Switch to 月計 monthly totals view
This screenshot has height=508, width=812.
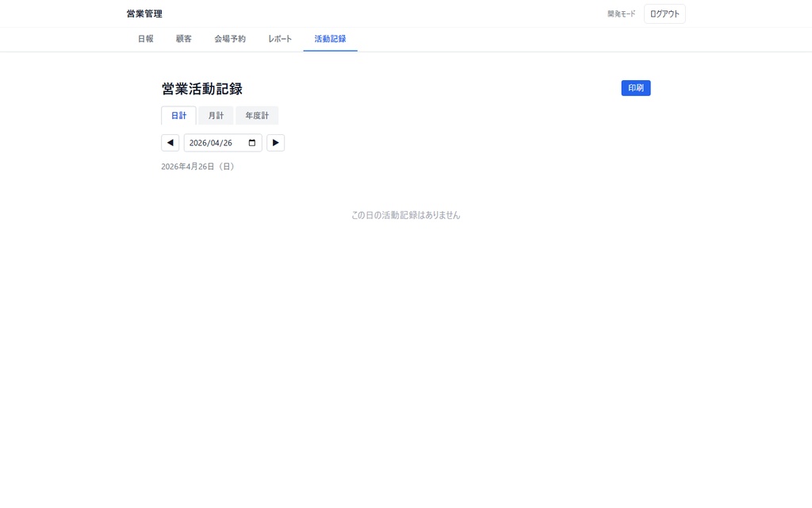[x=216, y=115]
